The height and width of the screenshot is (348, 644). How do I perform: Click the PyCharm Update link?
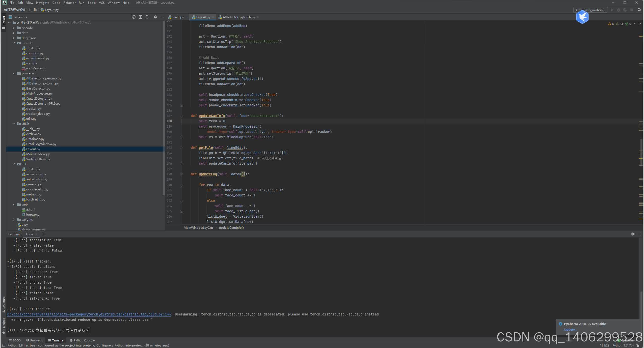coord(570,330)
